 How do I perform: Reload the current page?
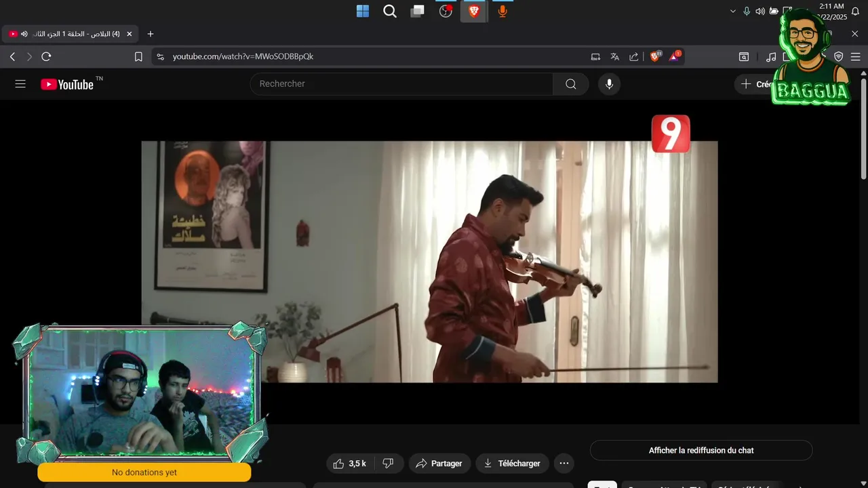pos(46,57)
